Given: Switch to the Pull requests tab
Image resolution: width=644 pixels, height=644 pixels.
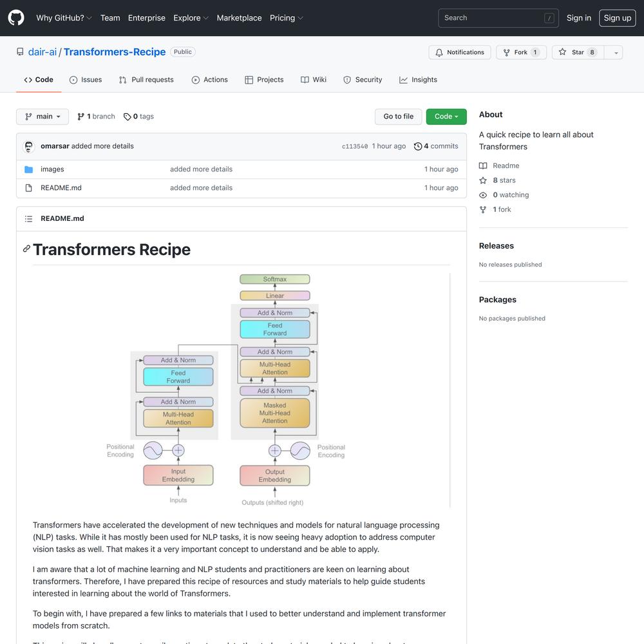Looking at the screenshot, I should pyautogui.click(x=146, y=80).
